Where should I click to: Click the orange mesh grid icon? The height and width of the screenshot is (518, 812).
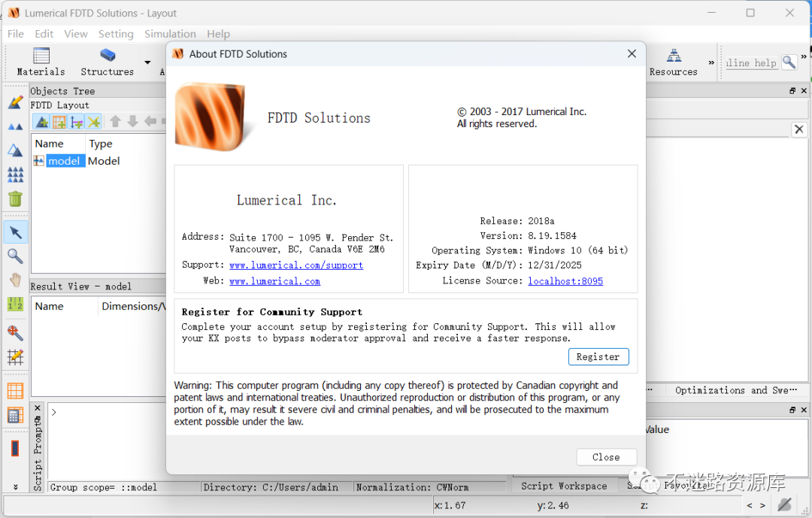click(15, 391)
